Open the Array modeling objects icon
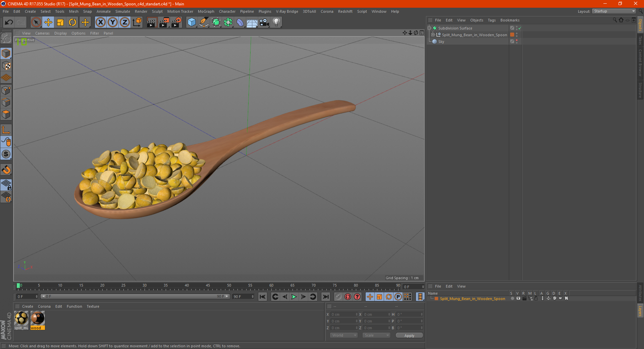The height and width of the screenshot is (349, 644). click(x=228, y=22)
